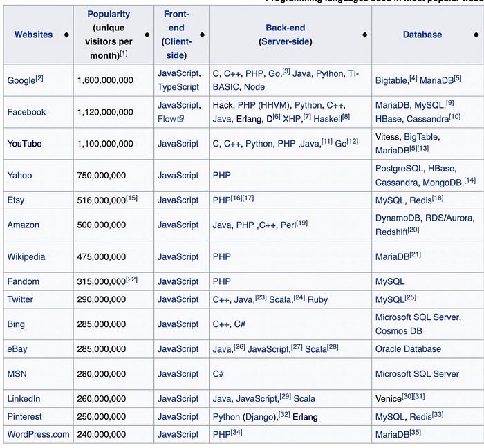Open Haskell link in Facebook row

(x=328, y=119)
